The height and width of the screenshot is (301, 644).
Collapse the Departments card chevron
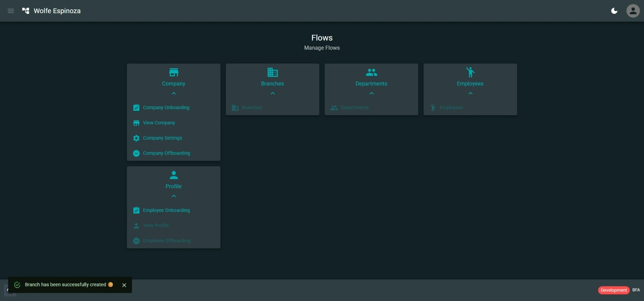[371, 93]
